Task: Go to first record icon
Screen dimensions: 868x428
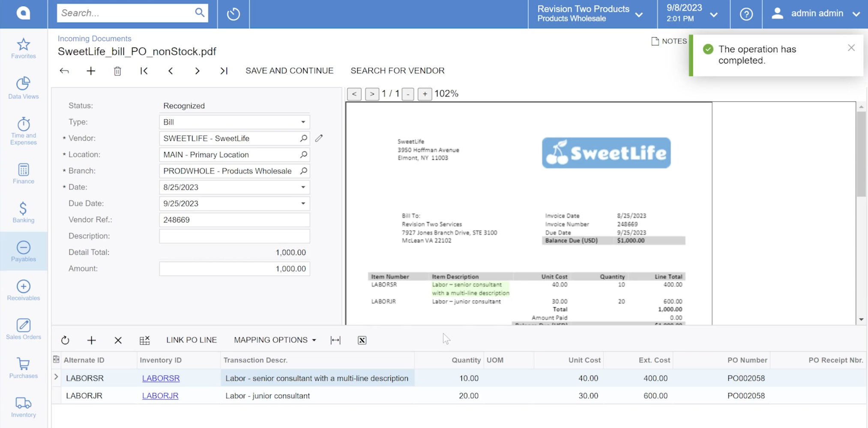Action: coord(144,71)
